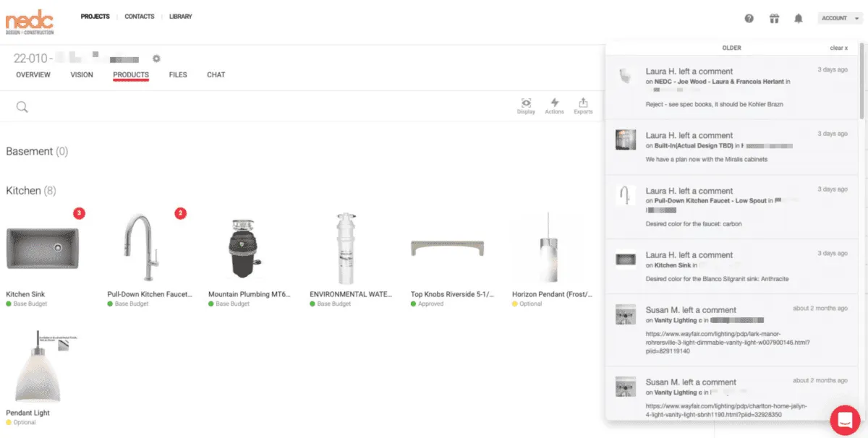This screenshot has height=438, width=868.
Task: Click the notifications panel scrollbar
Action: pos(861,80)
